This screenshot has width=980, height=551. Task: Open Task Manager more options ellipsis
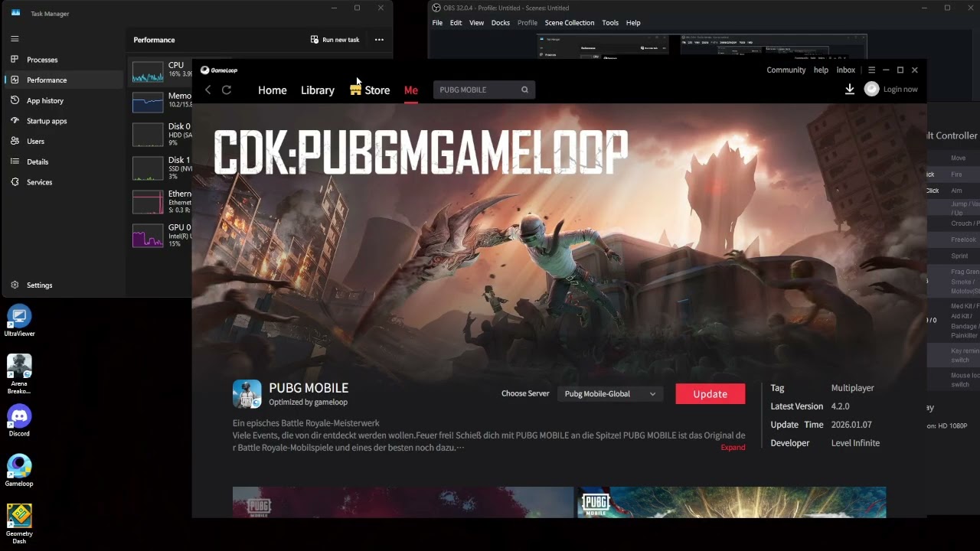pos(379,40)
